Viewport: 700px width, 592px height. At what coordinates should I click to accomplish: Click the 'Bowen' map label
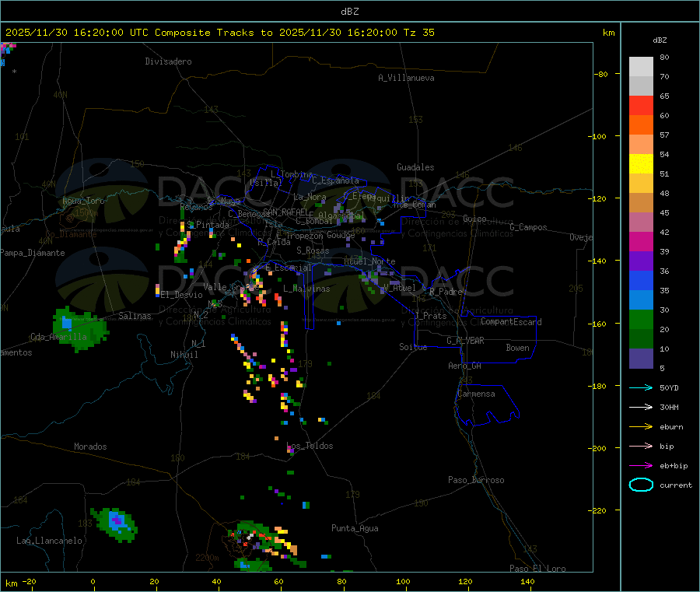point(518,348)
